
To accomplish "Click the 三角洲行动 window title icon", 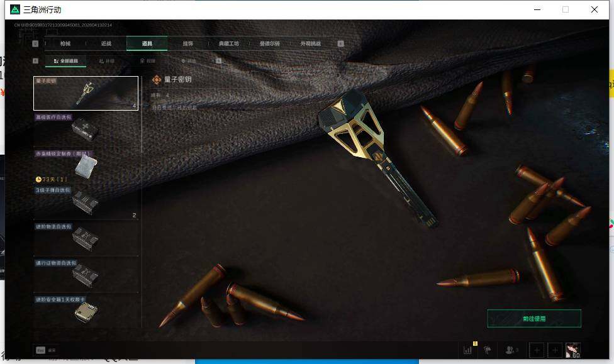I will click(15, 9).
